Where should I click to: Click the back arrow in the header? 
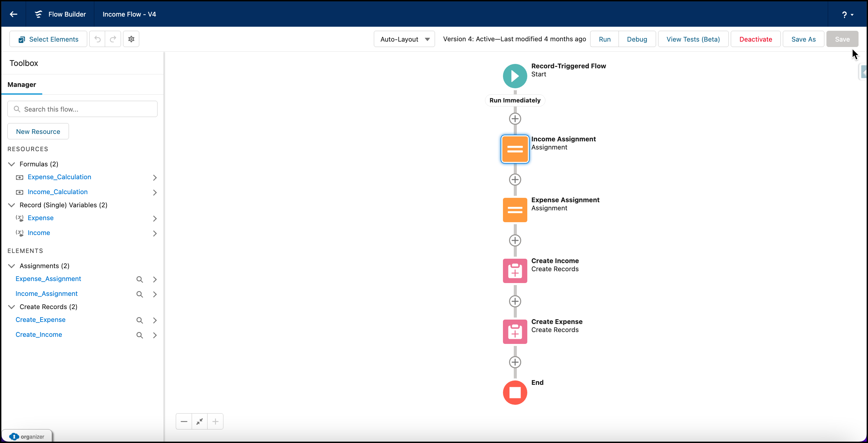coord(14,14)
